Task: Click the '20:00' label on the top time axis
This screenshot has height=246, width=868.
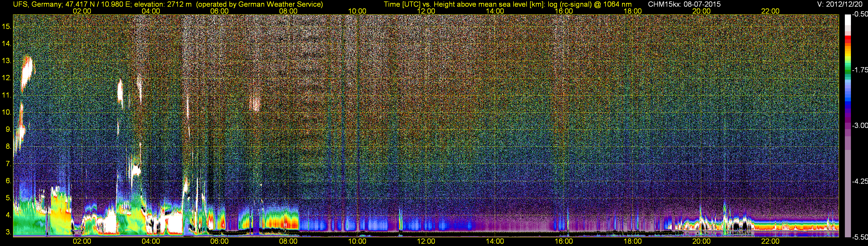Action: (x=702, y=11)
